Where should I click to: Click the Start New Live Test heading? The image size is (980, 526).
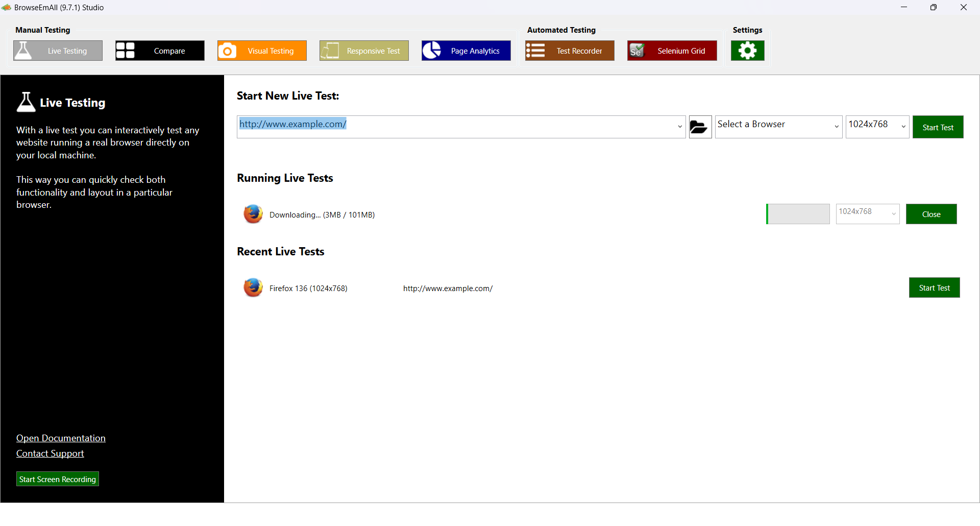pos(288,96)
